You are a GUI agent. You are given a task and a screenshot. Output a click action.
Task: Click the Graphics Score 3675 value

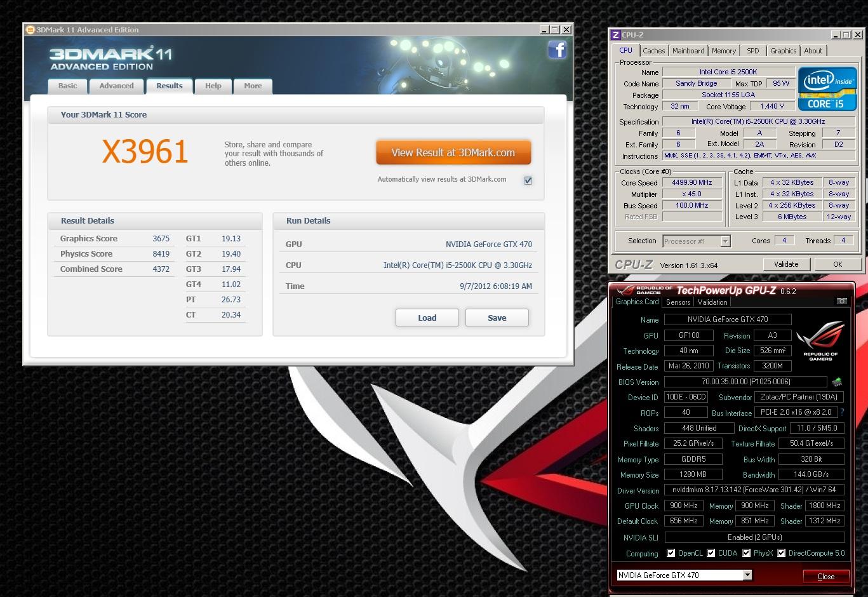tap(161, 239)
